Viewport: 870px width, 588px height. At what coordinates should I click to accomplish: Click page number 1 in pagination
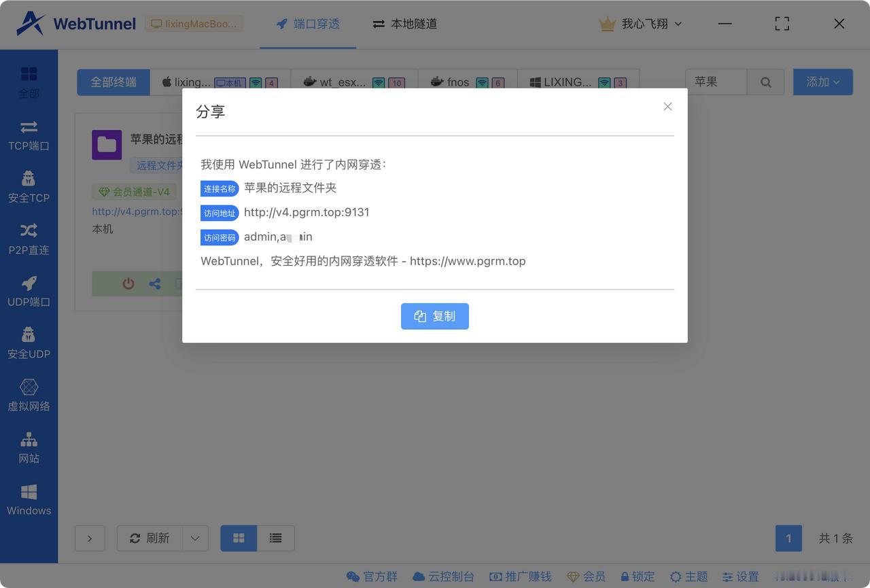pos(788,538)
